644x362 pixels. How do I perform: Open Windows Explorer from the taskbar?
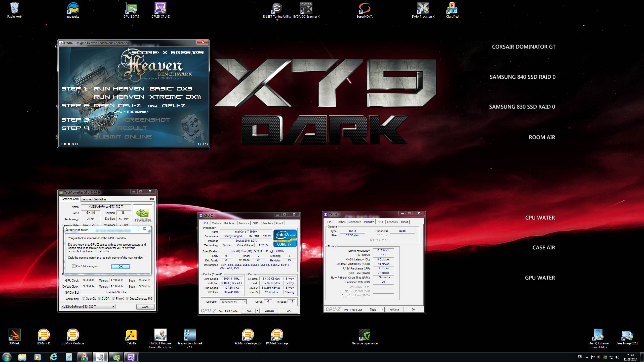pos(22,357)
